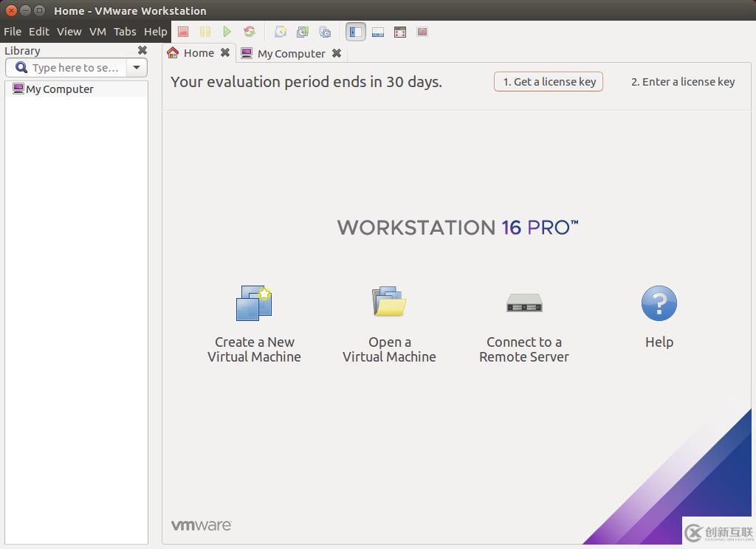Viewport: 756px width, 549px height.
Task: Open the Edit menu
Action: [39, 32]
